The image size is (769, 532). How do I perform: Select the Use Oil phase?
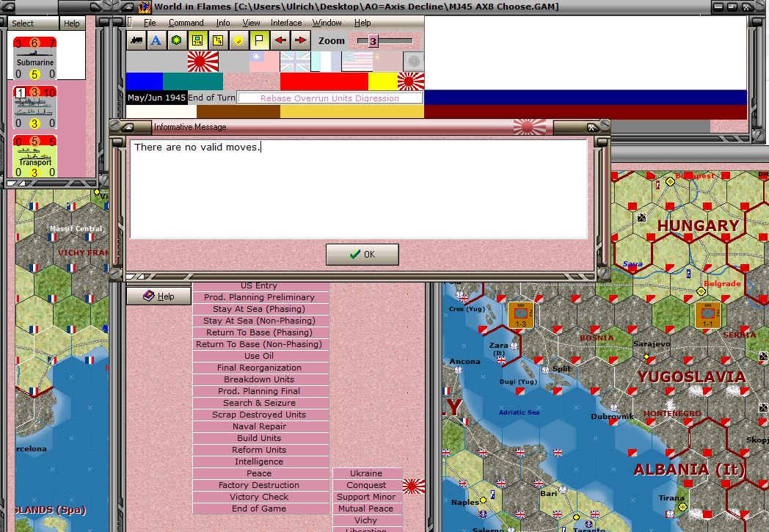260,356
